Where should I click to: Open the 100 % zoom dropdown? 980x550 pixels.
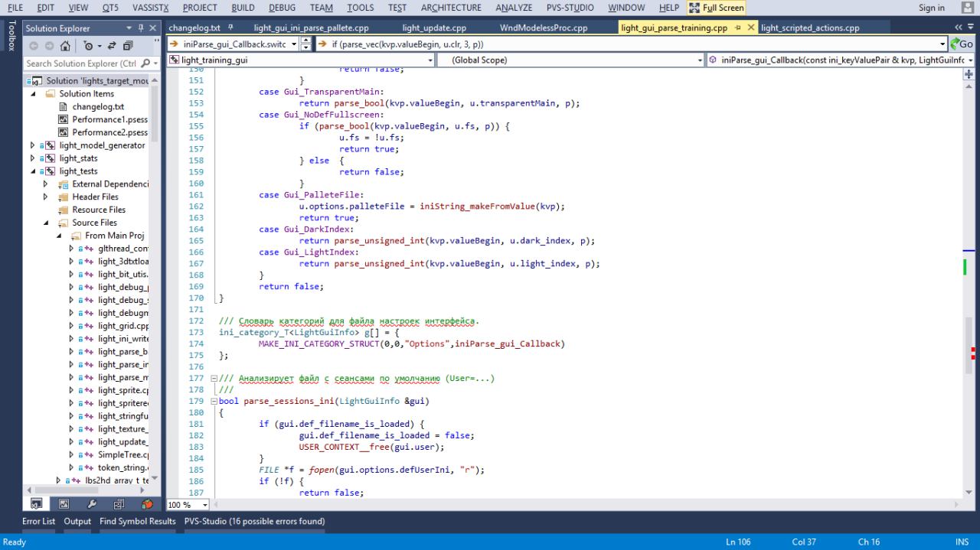coord(204,505)
